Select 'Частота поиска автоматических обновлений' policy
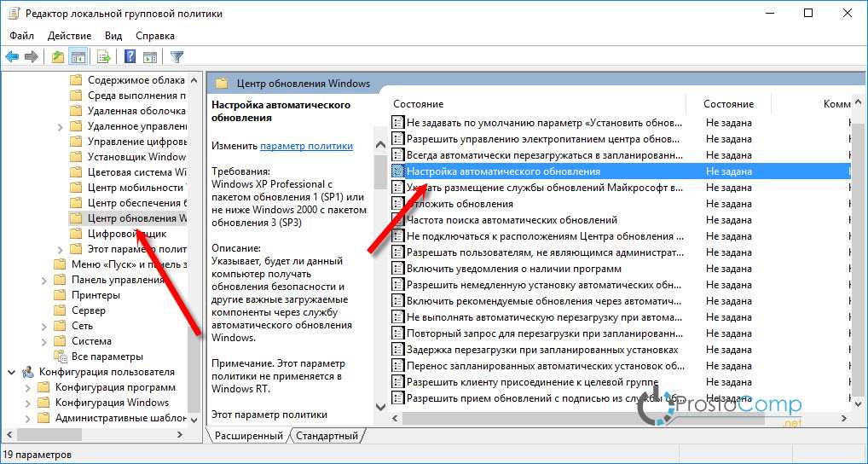 pos(512,220)
